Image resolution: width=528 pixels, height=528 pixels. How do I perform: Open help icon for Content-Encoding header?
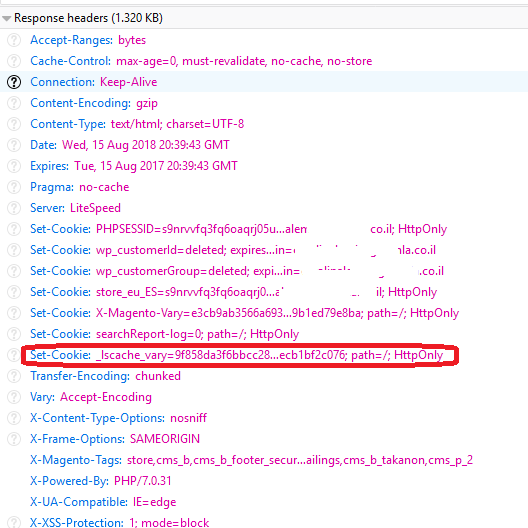(14, 103)
